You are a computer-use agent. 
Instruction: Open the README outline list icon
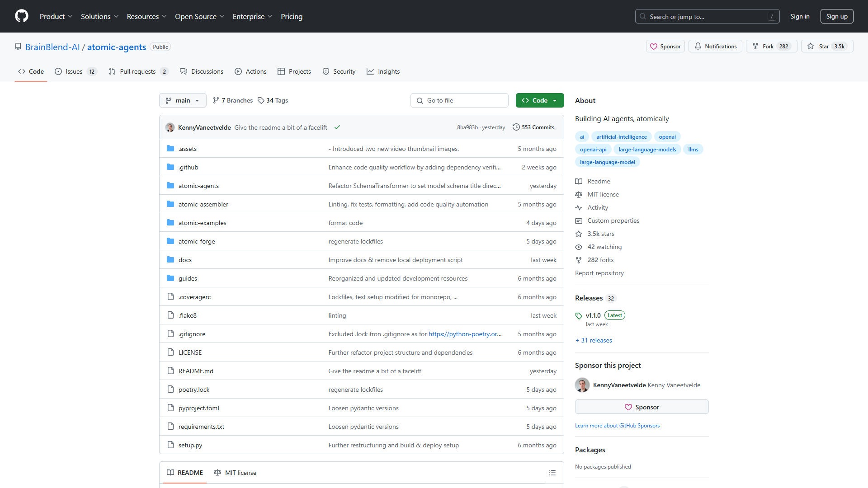[552, 473]
